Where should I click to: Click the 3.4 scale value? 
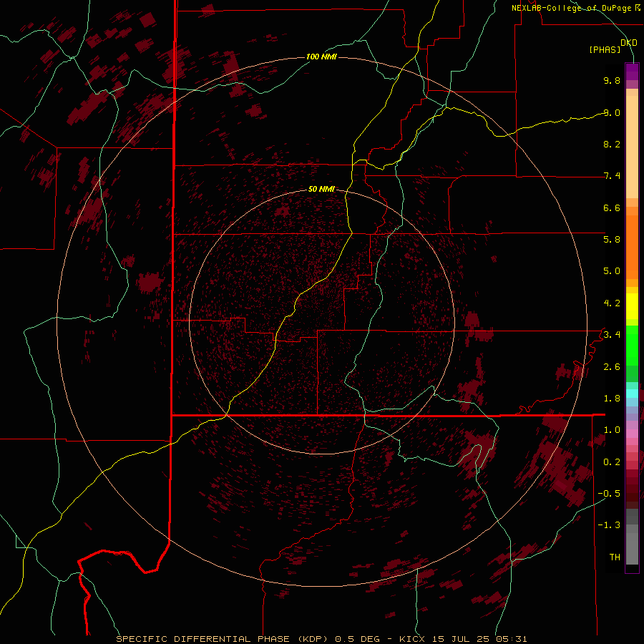[612, 335]
